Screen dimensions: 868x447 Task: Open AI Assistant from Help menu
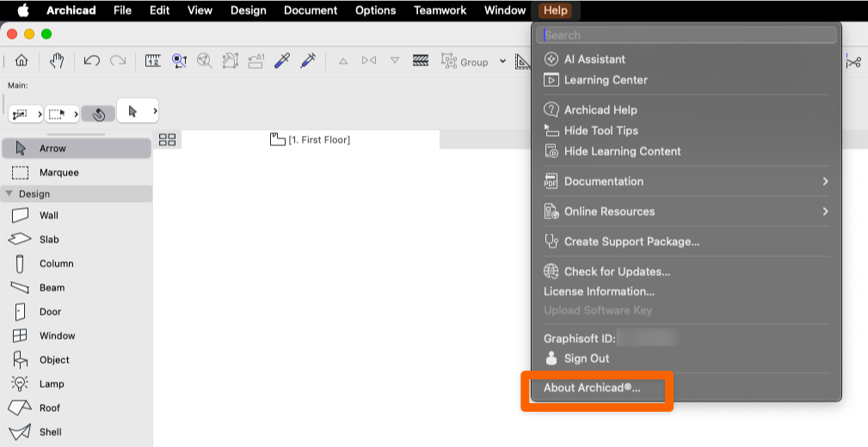(686, 59)
